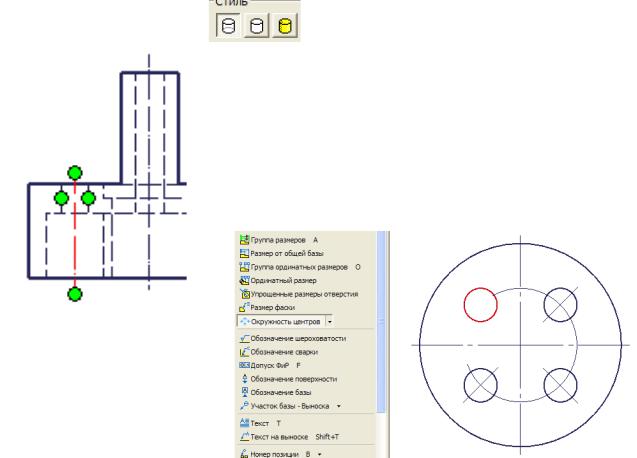Click the left green grip near centerline

(x=61, y=198)
